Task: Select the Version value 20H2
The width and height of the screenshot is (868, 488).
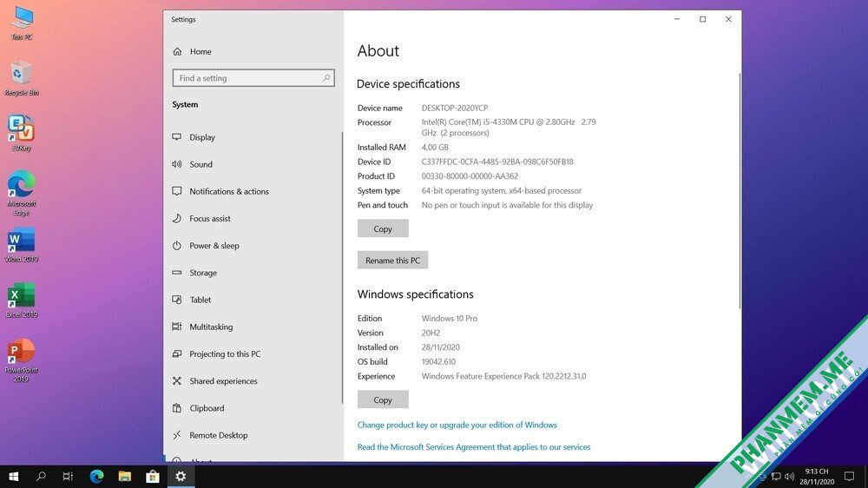Action: point(431,333)
